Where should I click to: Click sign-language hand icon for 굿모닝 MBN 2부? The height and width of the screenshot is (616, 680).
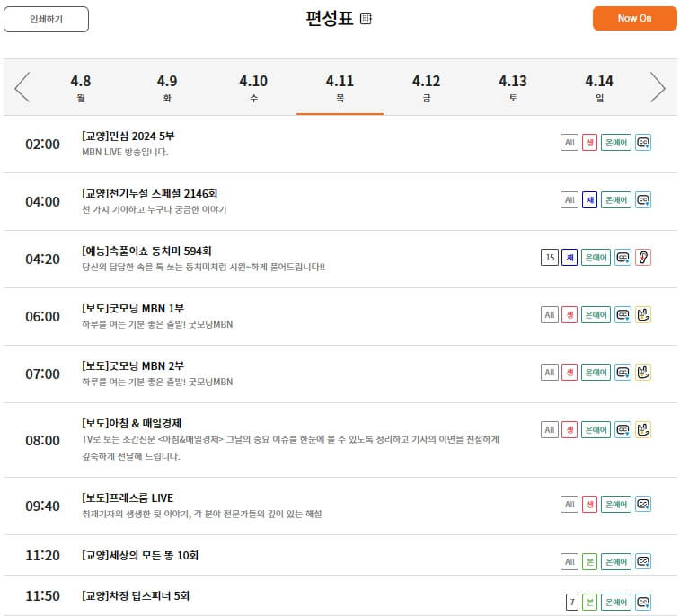643,373
